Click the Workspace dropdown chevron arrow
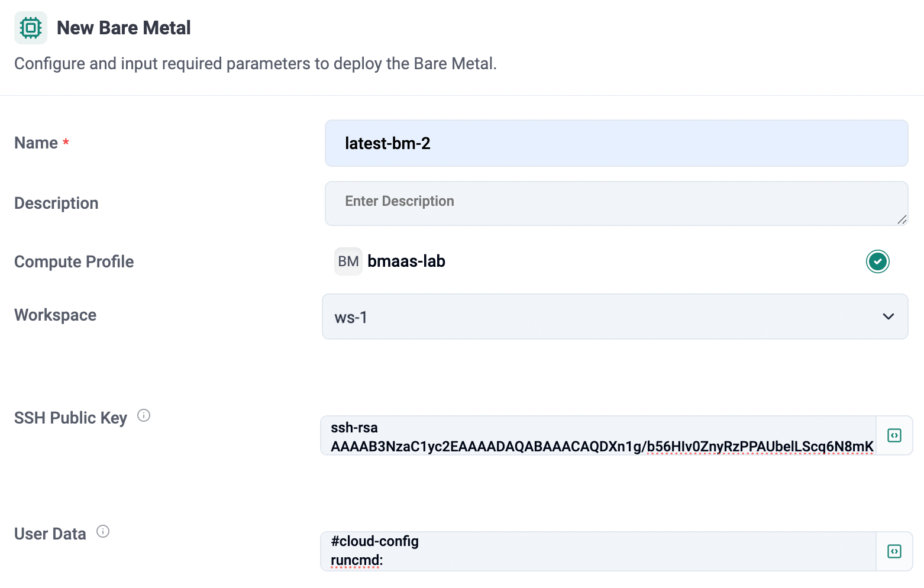This screenshot has height=588, width=924. click(x=889, y=316)
